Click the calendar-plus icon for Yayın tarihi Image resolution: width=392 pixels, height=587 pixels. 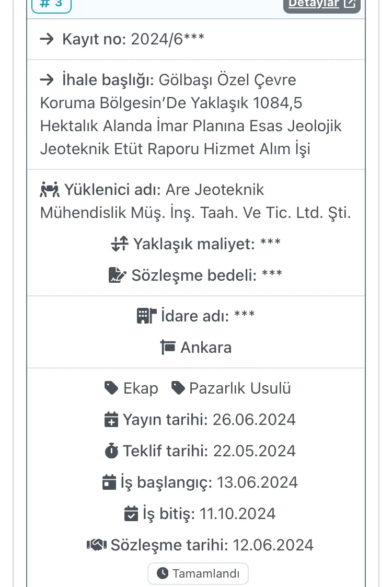111,419
